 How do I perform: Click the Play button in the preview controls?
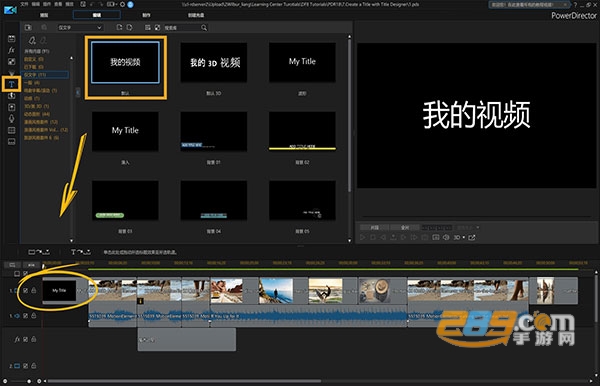point(363,238)
